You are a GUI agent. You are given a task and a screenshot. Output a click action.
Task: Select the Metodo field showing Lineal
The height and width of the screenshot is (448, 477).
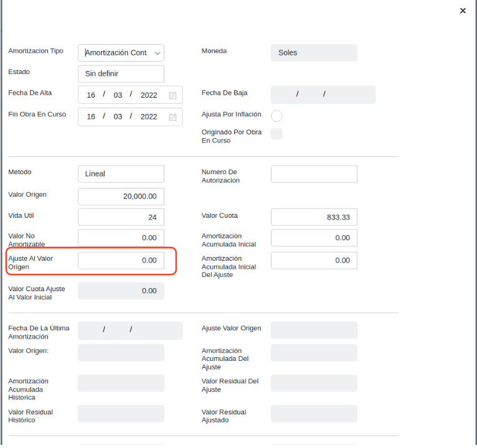[x=121, y=174]
